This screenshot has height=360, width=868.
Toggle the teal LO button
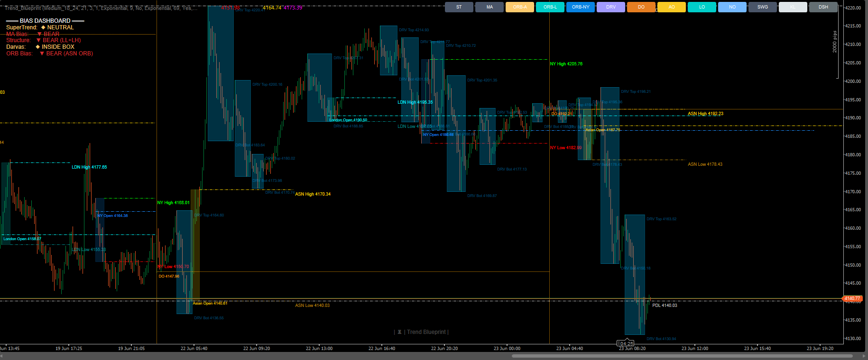(x=702, y=7)
